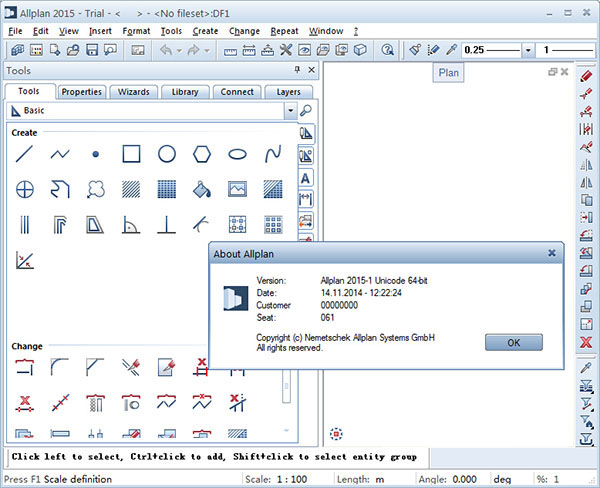Open the Window menu

tap(326, 31)
